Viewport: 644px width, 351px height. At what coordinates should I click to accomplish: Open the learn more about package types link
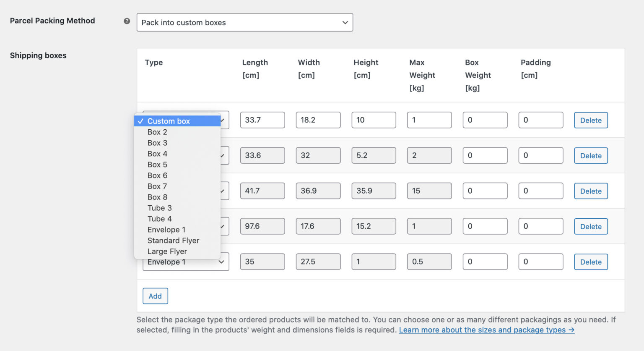[x=486, y=330]
